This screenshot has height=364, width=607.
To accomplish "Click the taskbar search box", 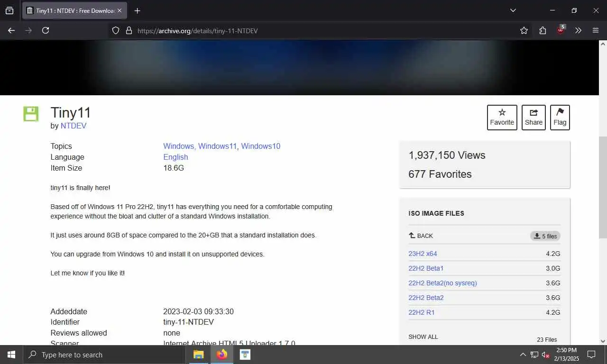I will pos(104,355).
